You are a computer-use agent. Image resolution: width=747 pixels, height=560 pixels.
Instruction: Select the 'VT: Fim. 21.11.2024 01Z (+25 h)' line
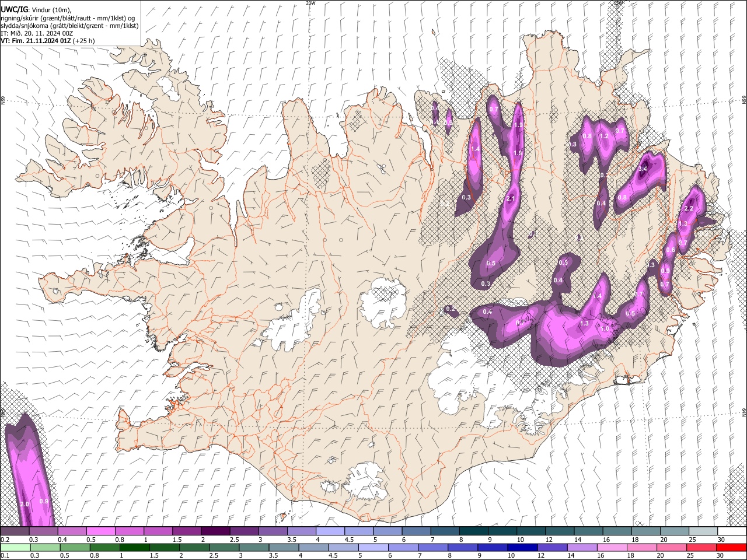pos(48,41)
